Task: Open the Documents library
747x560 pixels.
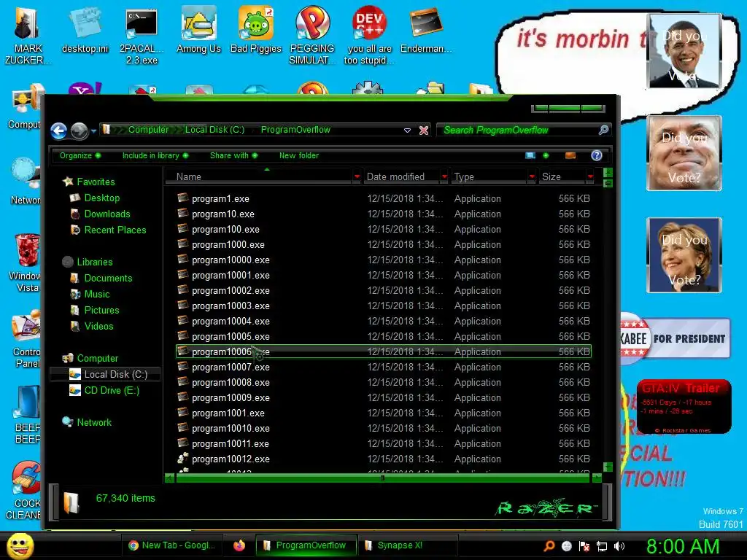Action: 108,278
